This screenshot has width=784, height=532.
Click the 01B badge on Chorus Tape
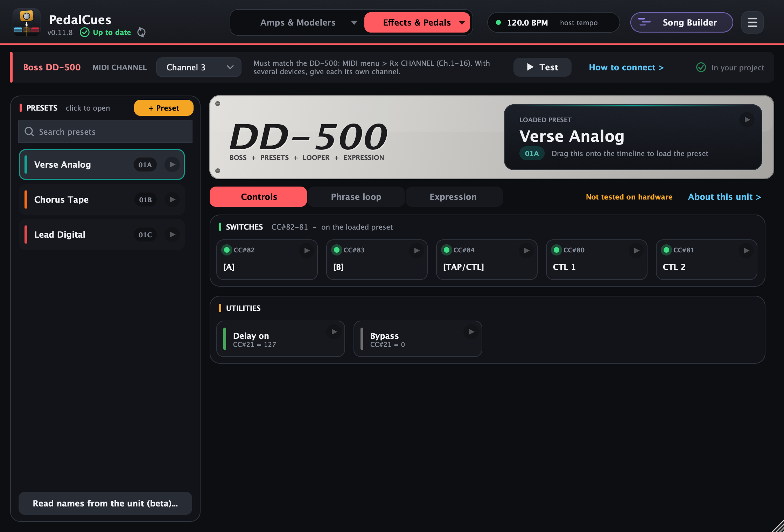tap(145, 199)
